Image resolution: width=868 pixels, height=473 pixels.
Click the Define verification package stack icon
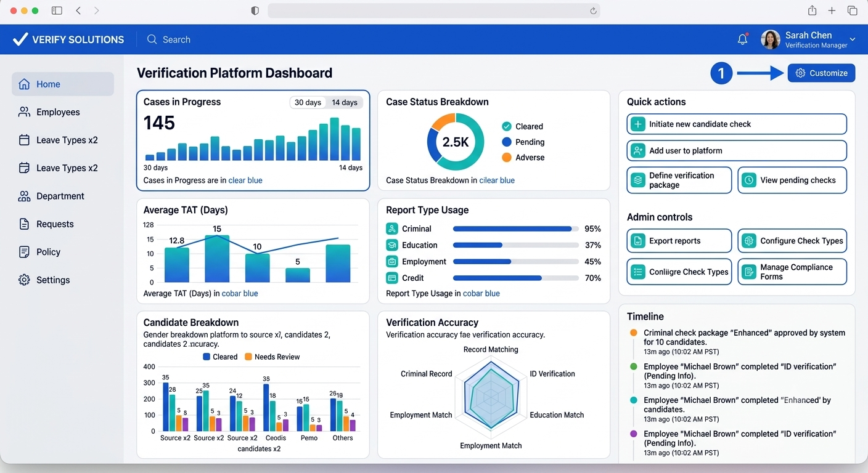pos(638,180)
